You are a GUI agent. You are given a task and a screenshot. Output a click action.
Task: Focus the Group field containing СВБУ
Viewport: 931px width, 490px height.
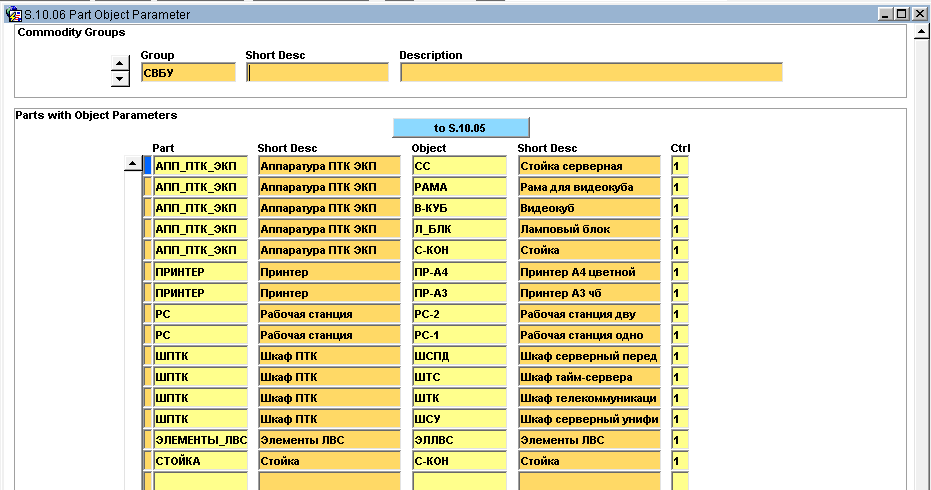pos(188,72)
